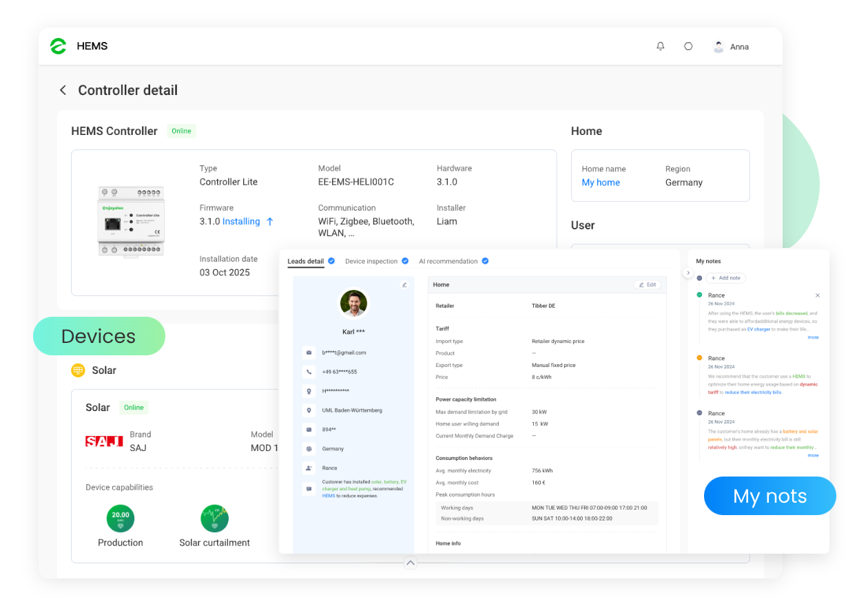The image size is (868, 606).
Task: Click the firmware upgrade arrow icon
Action: pos(270,222)
